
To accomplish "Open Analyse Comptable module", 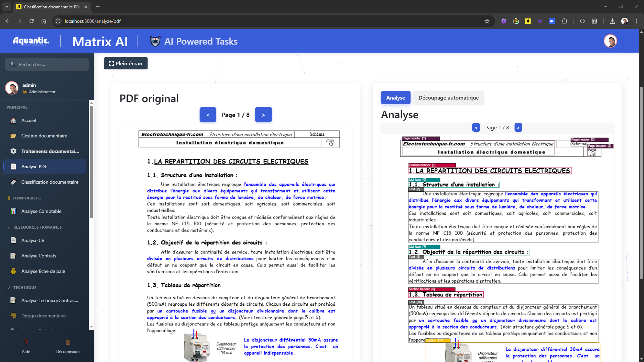I will click(x=41, y=211).
